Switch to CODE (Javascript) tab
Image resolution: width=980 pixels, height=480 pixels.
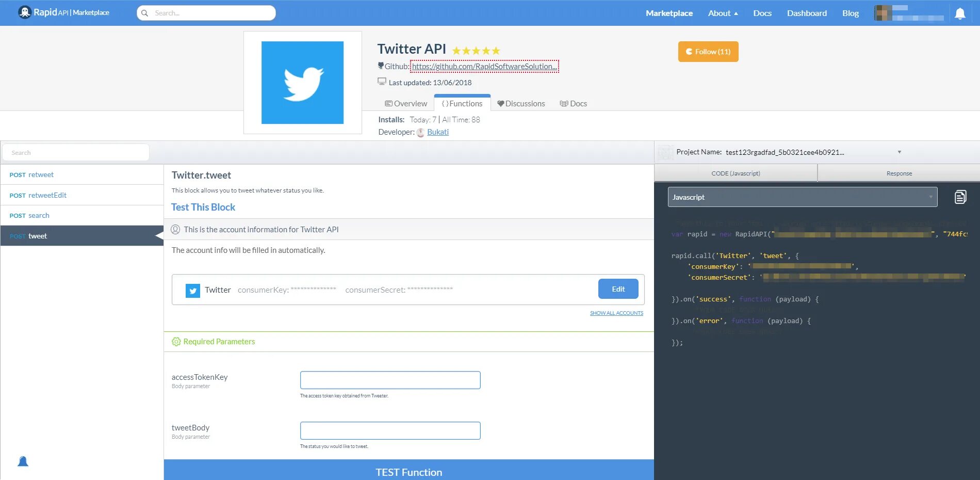[x=736, y=173]
